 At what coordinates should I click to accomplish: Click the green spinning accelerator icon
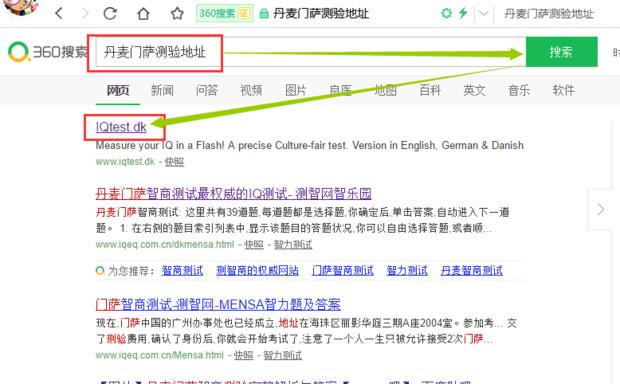tap(446, 13)
